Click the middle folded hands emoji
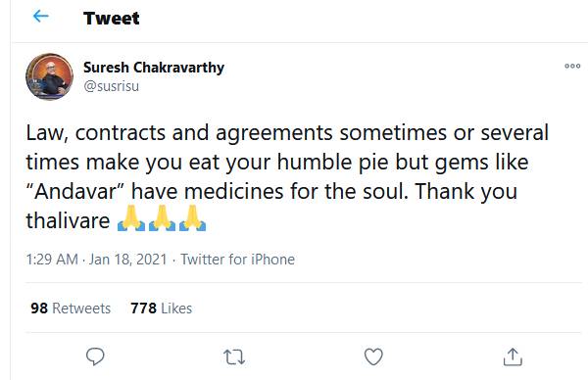This screenshot has height=380, width=588. click(x=162, y=218)
